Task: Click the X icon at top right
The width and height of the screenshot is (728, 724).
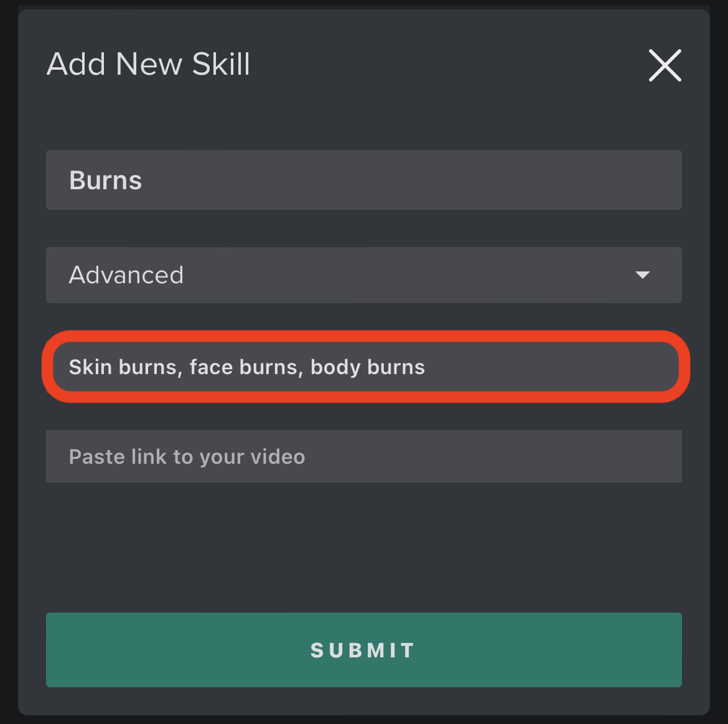Action: point(665,65)
